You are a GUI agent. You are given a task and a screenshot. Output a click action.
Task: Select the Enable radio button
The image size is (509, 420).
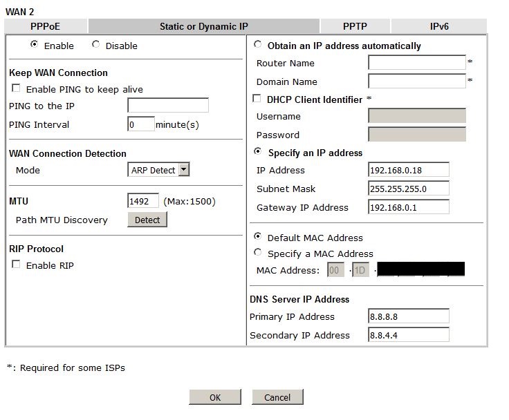pos(34,44)
